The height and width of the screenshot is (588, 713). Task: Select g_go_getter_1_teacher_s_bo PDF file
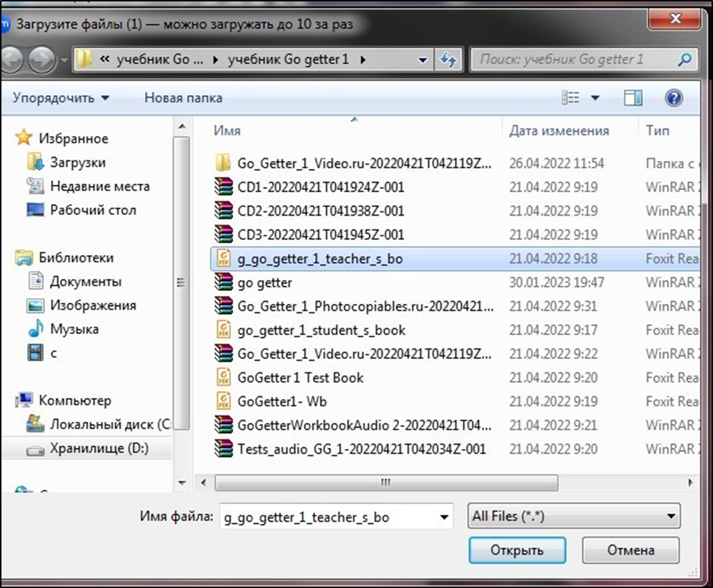(x=455, y=259)
